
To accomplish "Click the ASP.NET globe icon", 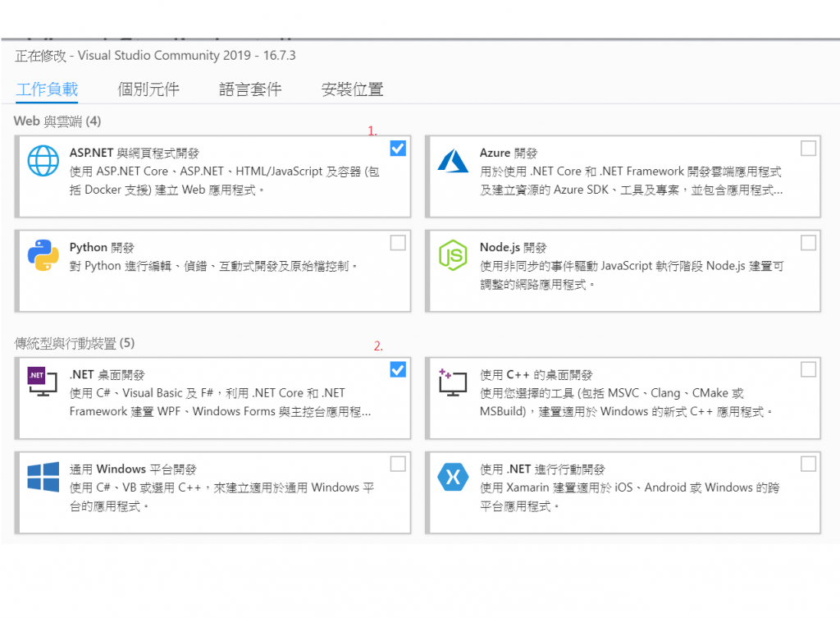I will pyautogui.click(x=43, y=161).
